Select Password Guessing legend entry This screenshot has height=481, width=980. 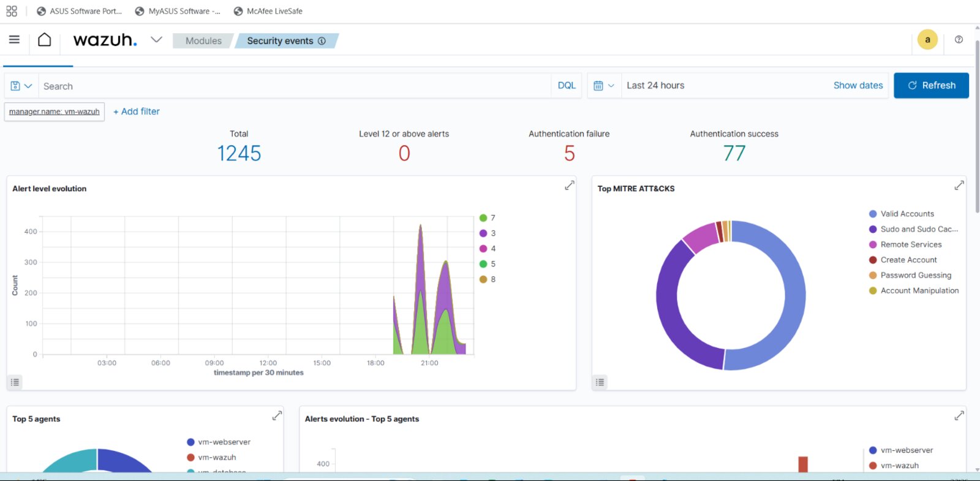tap(910, 275)
